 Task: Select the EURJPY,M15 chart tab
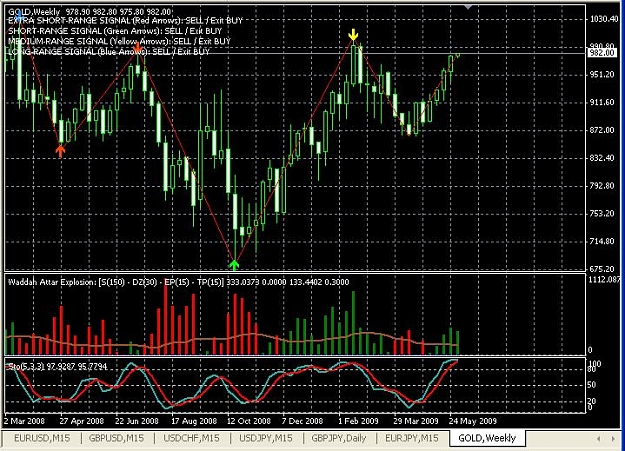(x=411, y=438)
